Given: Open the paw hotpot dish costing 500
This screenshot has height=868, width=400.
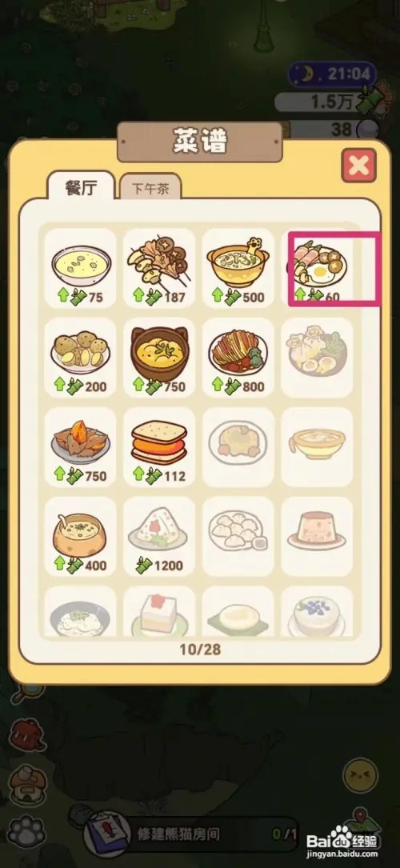Looking at the screenshot, I should (x=238, y=268).
